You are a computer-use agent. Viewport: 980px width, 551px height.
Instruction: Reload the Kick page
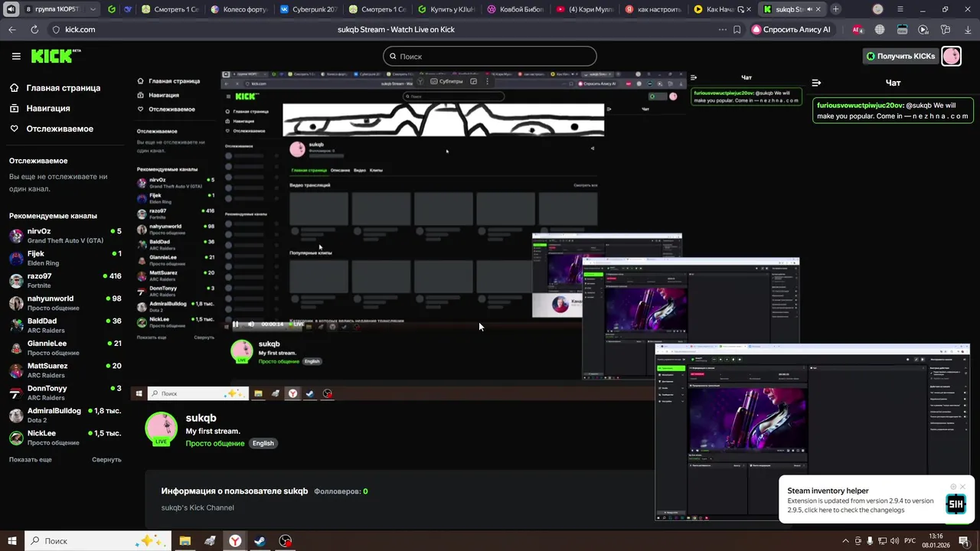tap(34, 29)
